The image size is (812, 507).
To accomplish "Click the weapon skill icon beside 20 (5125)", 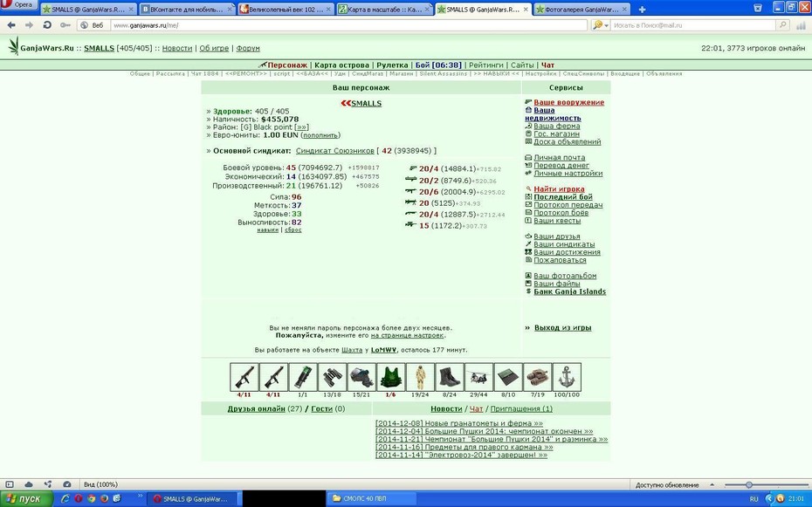I will [411, 202].
